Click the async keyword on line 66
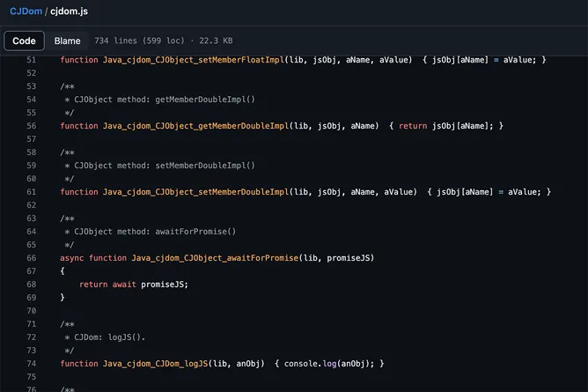 (x=72, y=257)
